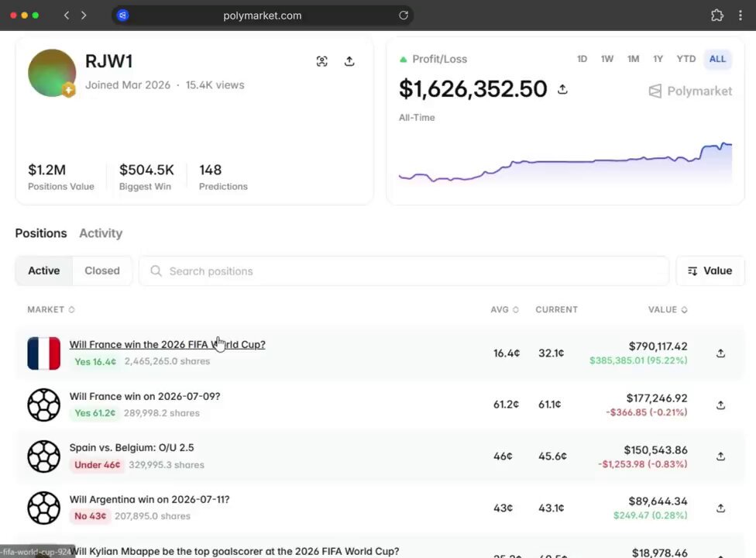This screenshot has width=756, height=558.
Task: Open the Kylian Mbappe top goalscorer market
Action: (235, 551)
